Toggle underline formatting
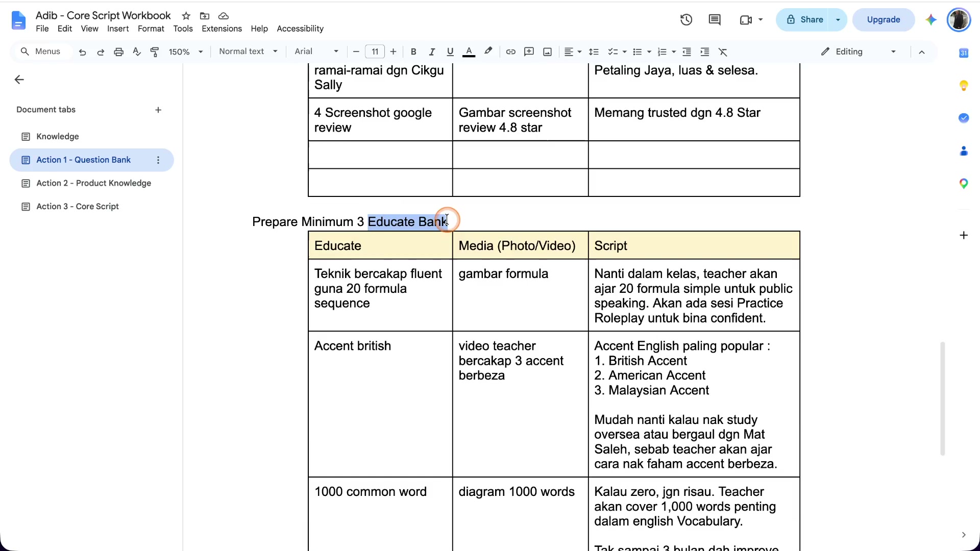This screenshot has width=980, height=551. [x=450, y=52]
